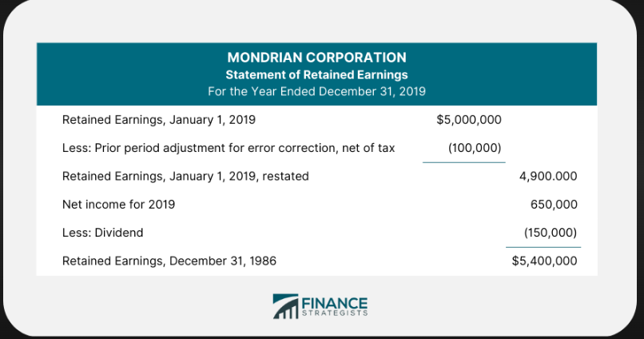
Task: Click the For the Year Ended date line
Action: (316, 90)
